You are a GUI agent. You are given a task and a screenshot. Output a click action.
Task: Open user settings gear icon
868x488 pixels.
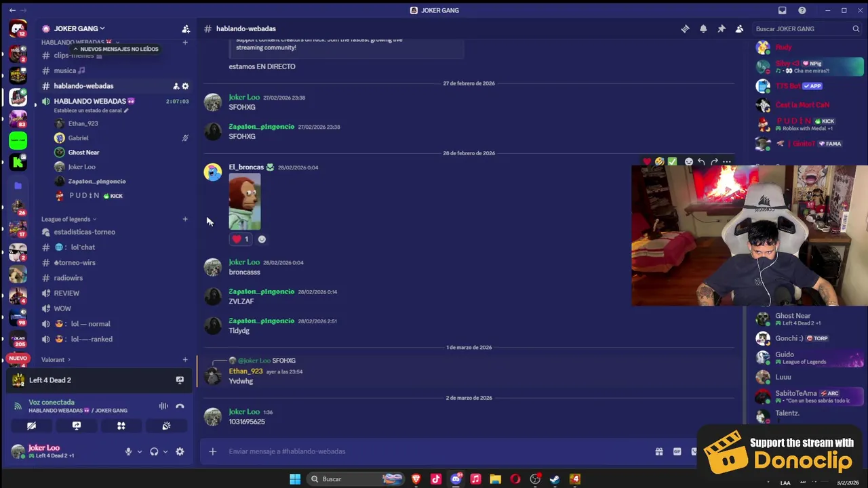coord(180,451)
